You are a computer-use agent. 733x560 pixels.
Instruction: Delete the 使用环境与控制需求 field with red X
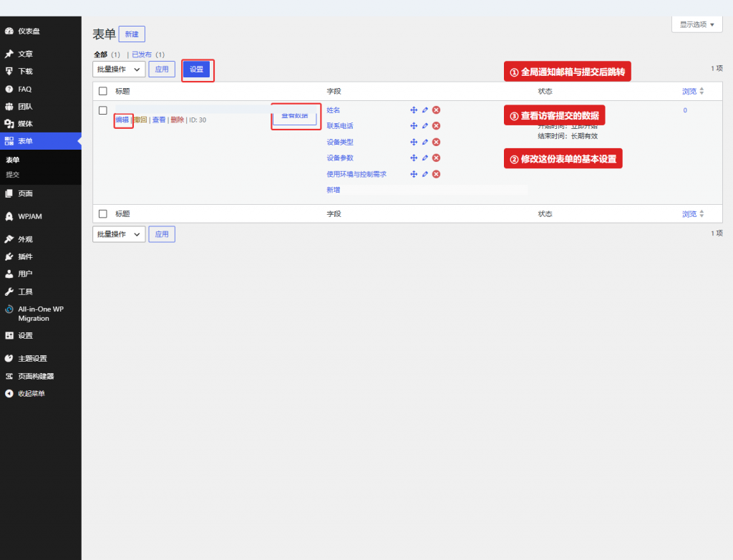436,174
